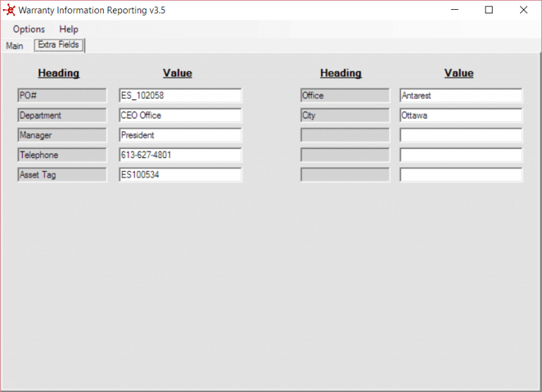Viewport: 542px width, 392px height.
Task: Click the empty value field below Ottawa
Action: point(461,135)
